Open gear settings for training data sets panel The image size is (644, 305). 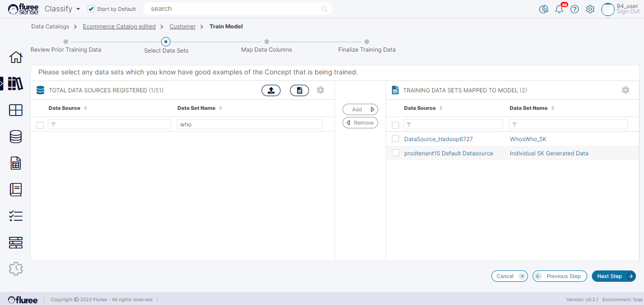point(626,90)
